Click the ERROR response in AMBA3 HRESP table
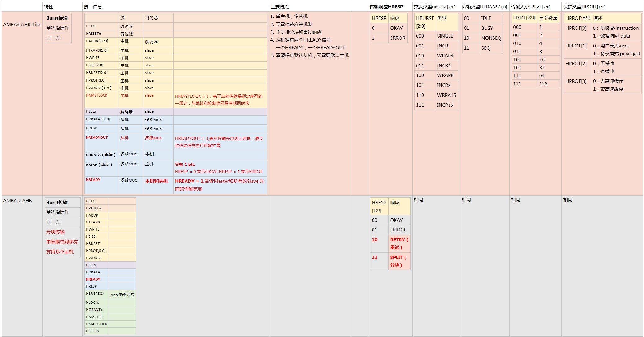 (398, 38)
